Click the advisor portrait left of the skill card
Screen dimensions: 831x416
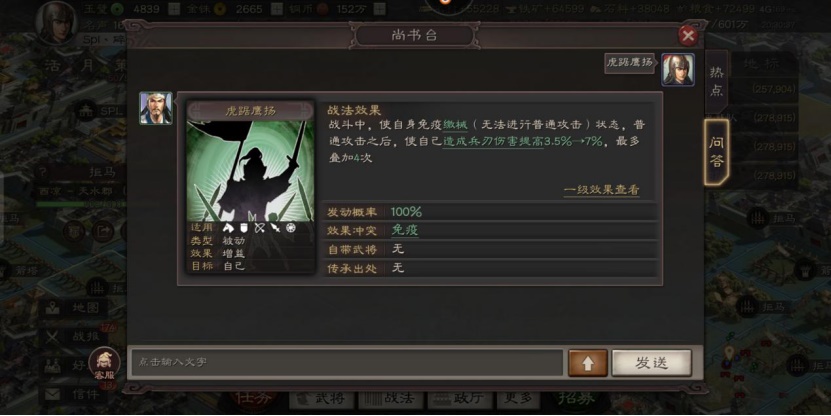[156, 108]
